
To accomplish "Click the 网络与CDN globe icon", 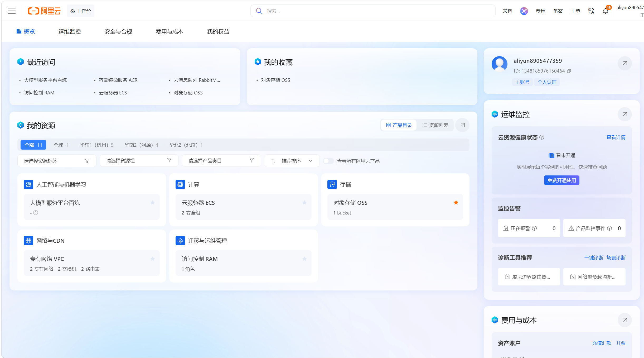I will click(28, 241).
